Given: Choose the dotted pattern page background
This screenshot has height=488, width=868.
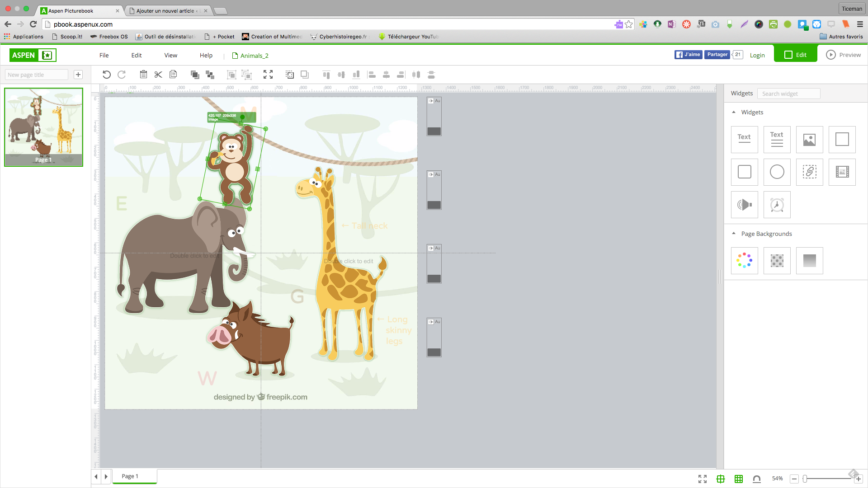Looking at the screenshot, I should [x=777, y=261].
